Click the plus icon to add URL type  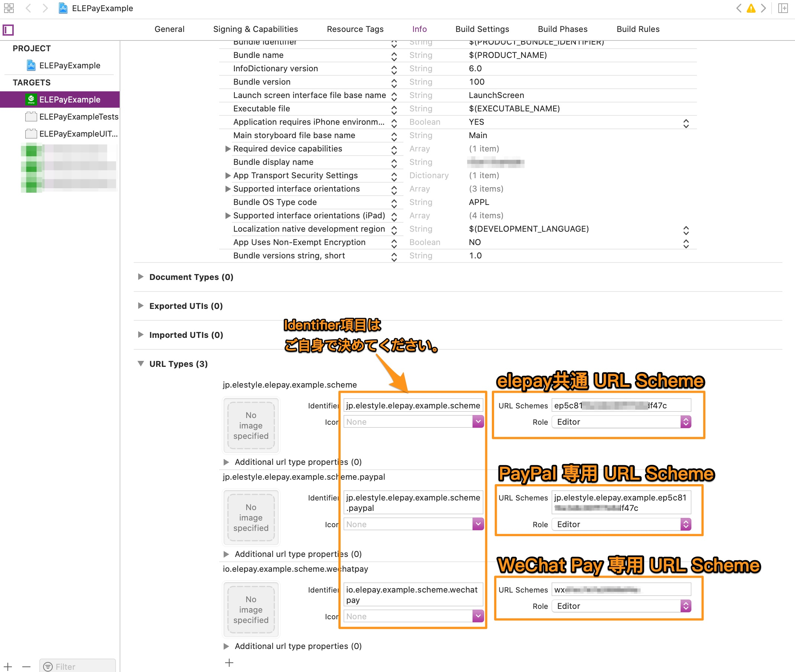point(229,662)
